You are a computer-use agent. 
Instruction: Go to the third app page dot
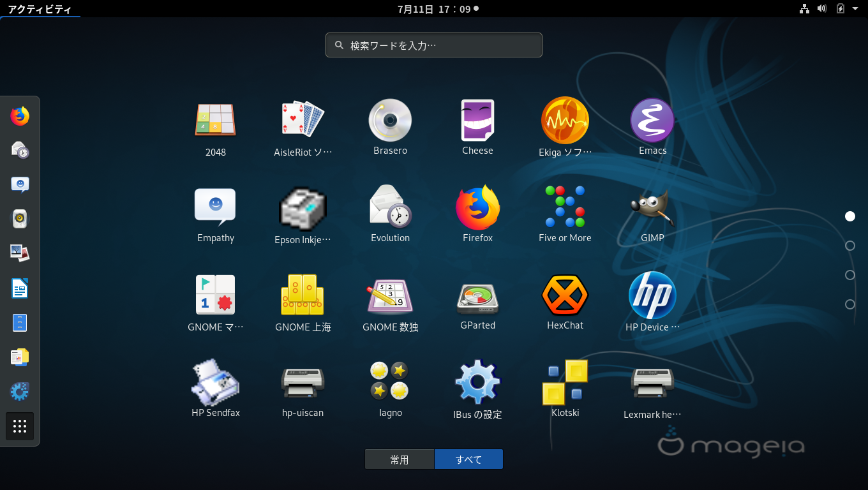coord(850,275)
